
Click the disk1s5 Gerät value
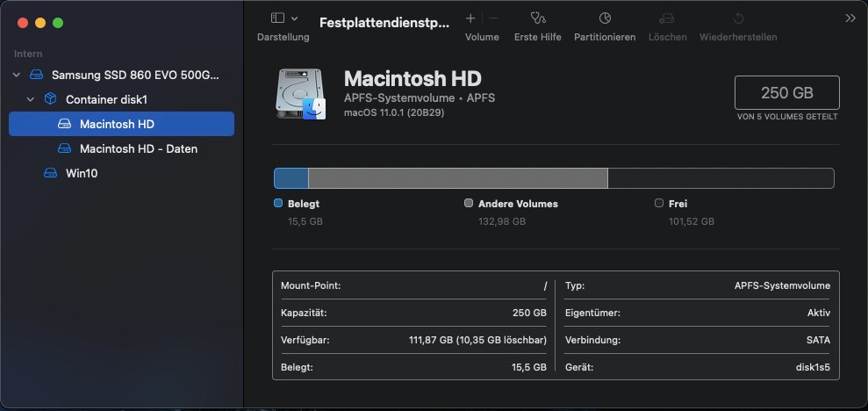click(812, 367)
